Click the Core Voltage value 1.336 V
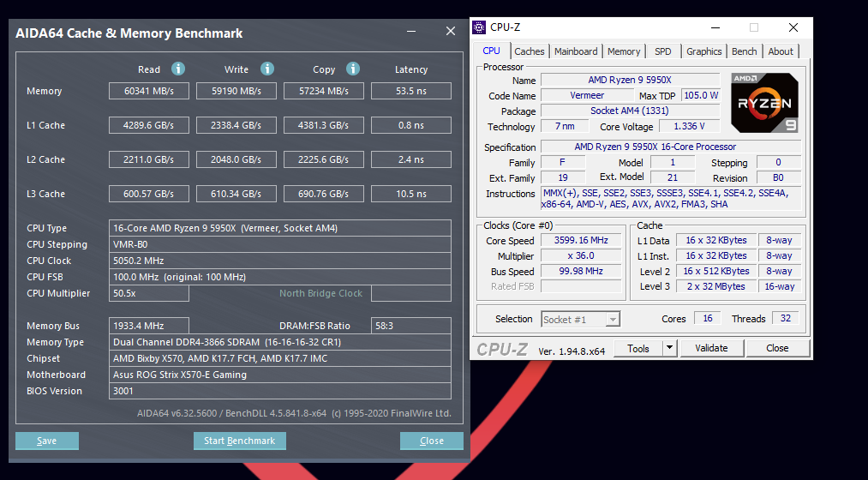The height and width of the screenshot is (480, 868). click(689, 126)
